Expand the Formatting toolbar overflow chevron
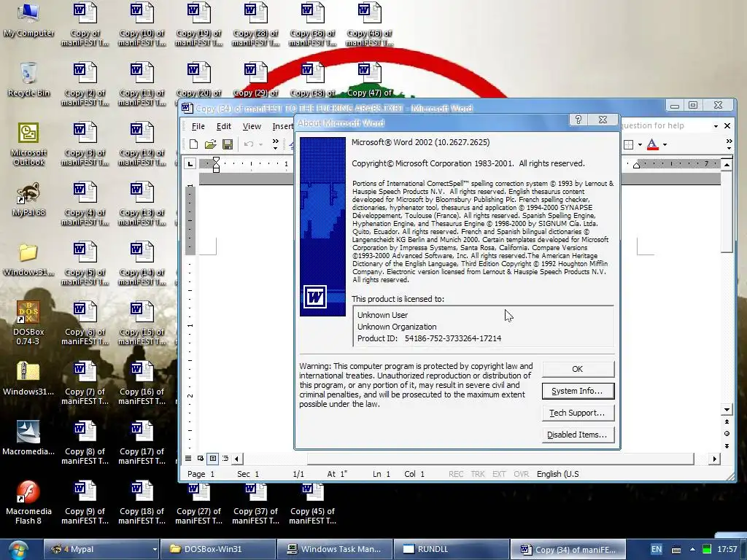Screen dimensions: 747x560 (x=729, y=144)
